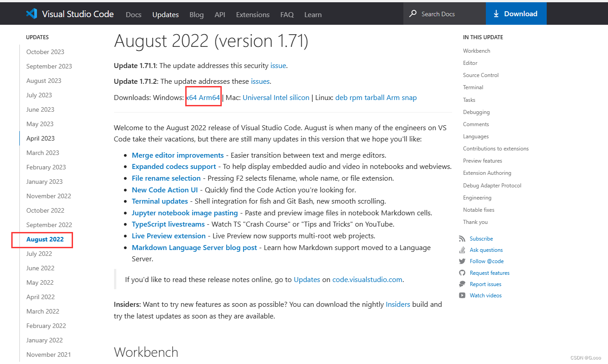This screenshot has width=608, height=364.
Task: Open New Code Action UI link
Action: 165,190
